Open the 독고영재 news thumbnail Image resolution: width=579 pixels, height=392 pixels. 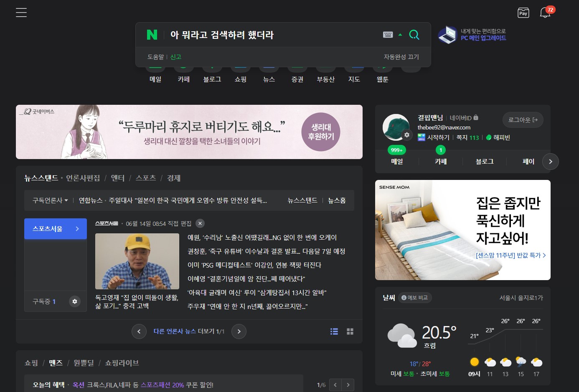click(x=137, y=261)
